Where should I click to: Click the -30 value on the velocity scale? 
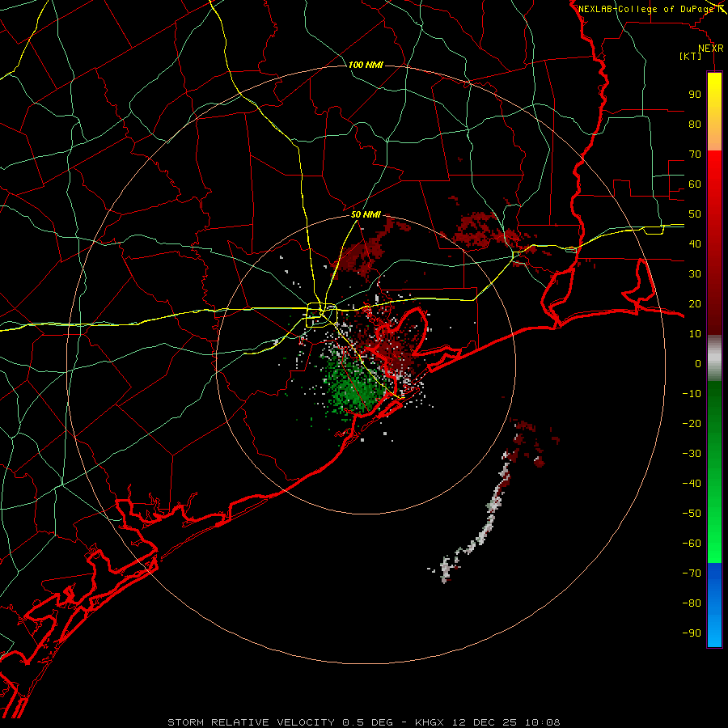point(692,454)
